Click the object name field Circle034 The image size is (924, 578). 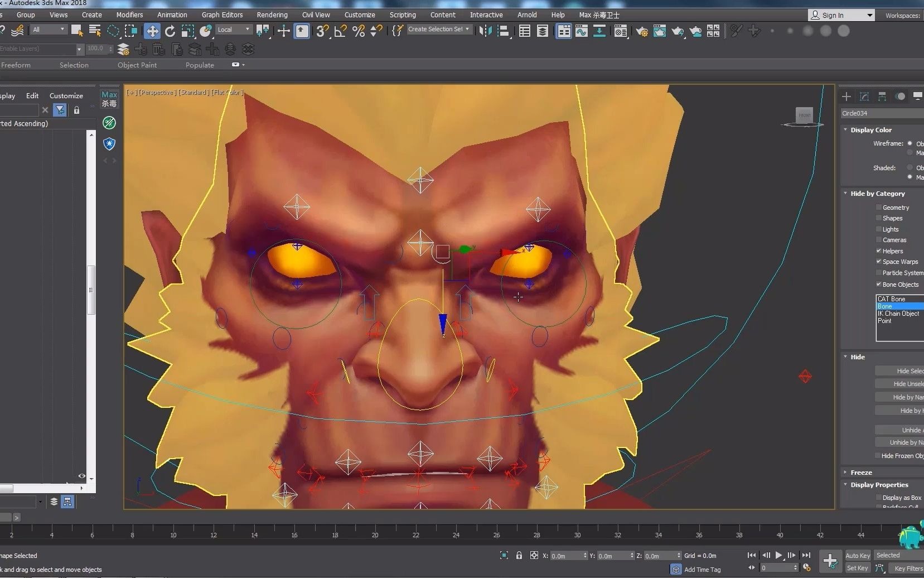[882, 113]
